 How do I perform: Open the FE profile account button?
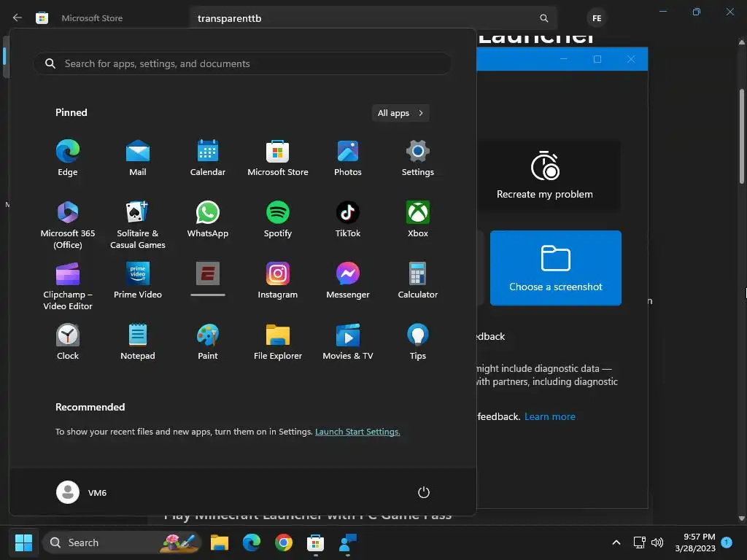597,18
